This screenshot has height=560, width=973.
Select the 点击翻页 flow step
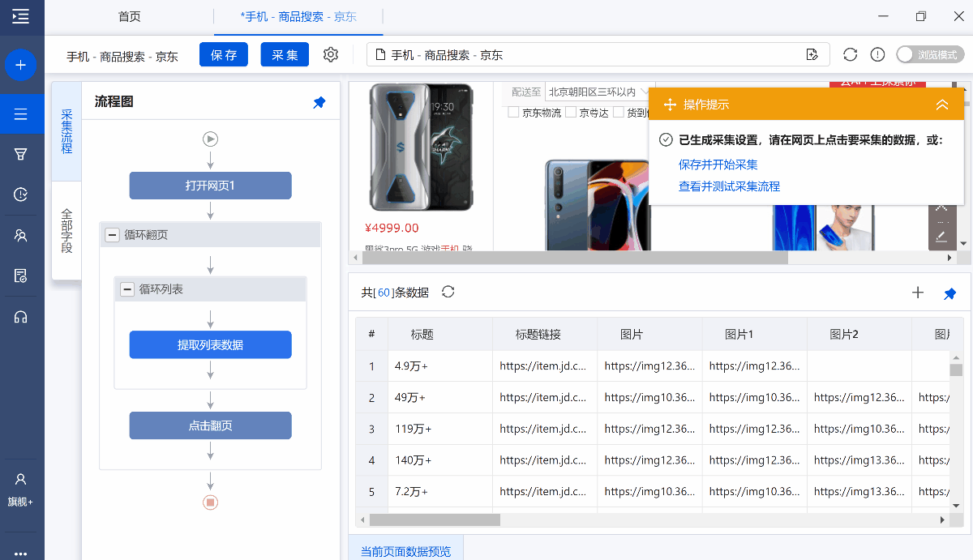(x=210, y=425)
